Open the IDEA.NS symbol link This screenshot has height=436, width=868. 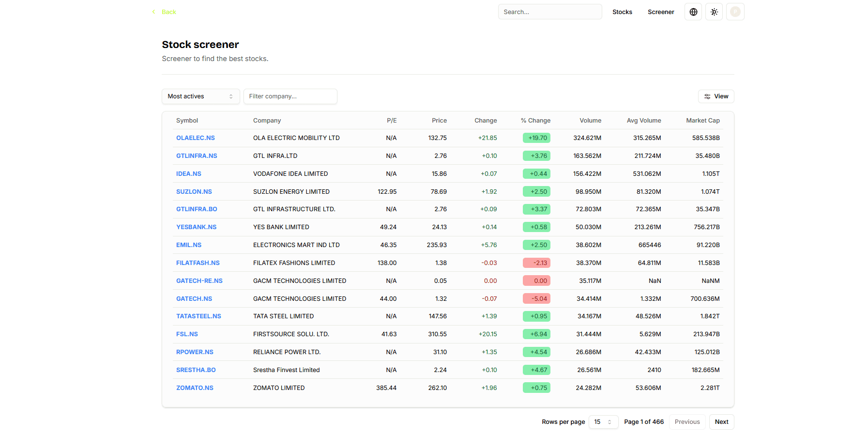(189, 174)
